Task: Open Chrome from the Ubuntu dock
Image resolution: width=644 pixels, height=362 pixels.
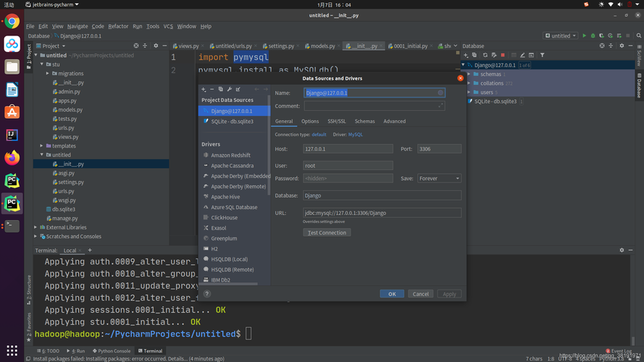Action: click(x=12, y=21)
